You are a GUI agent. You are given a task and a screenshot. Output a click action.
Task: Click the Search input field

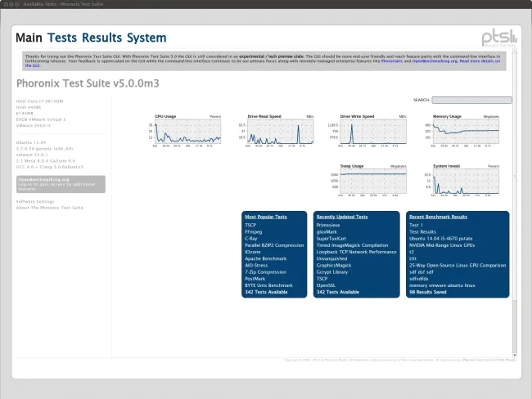coord(471,100)
